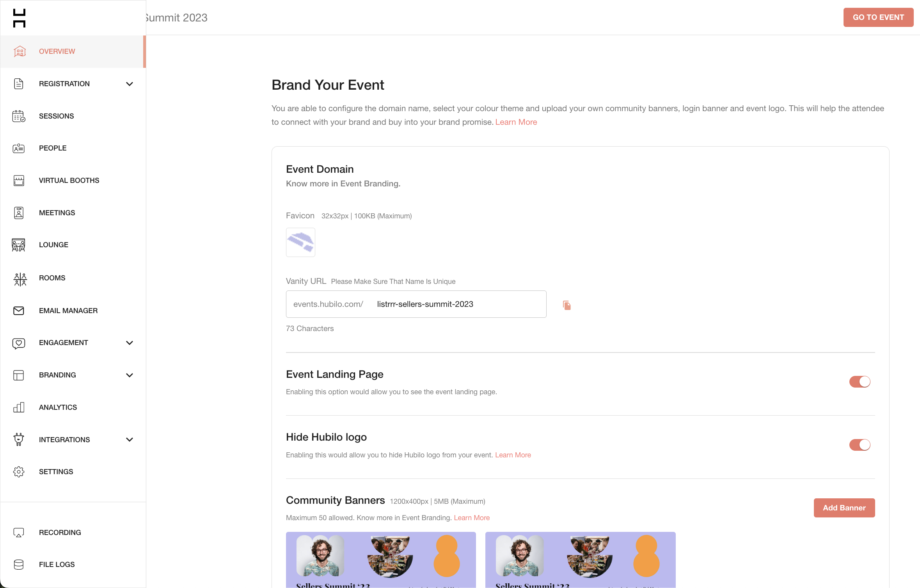920x588 pixels.
Task: Open Email Manager via envelope icon
Action: pyautogui.click(x=19, y=311)
